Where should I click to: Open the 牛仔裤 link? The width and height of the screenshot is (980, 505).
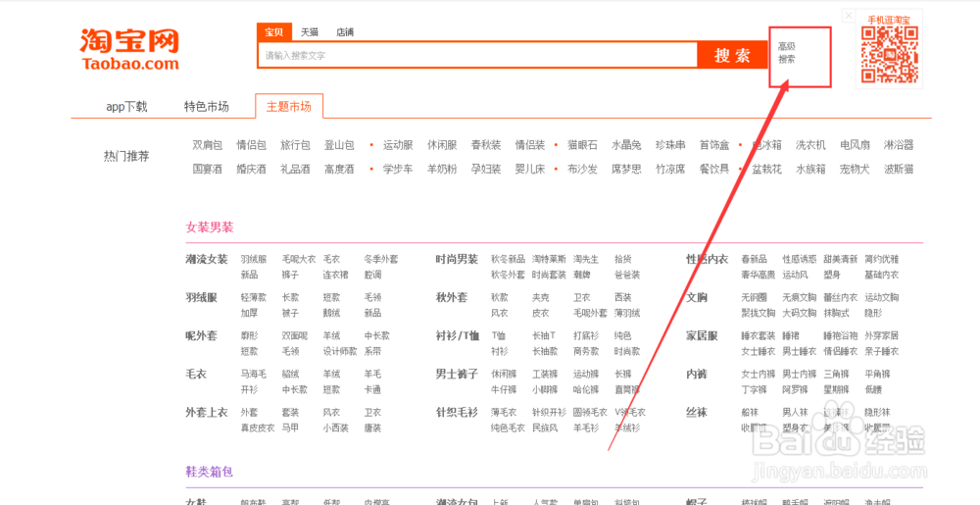(504, 389)
